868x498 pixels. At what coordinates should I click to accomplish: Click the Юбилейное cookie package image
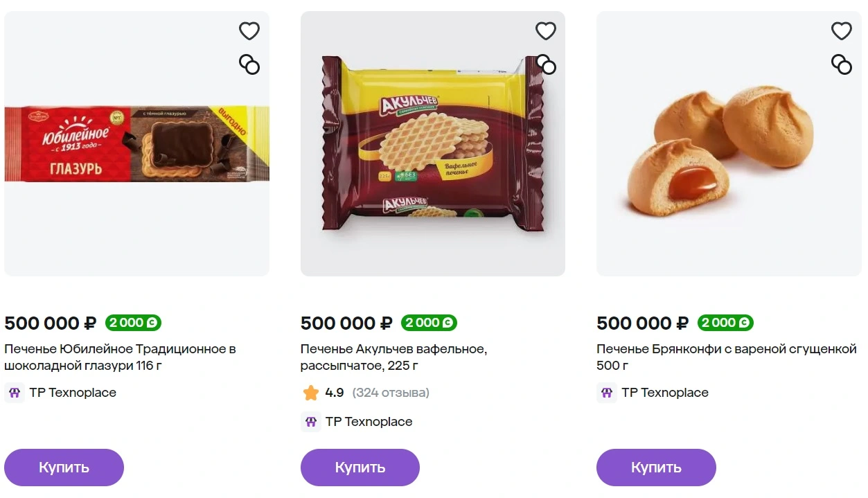pyautogui.click(x=136, y=144)
